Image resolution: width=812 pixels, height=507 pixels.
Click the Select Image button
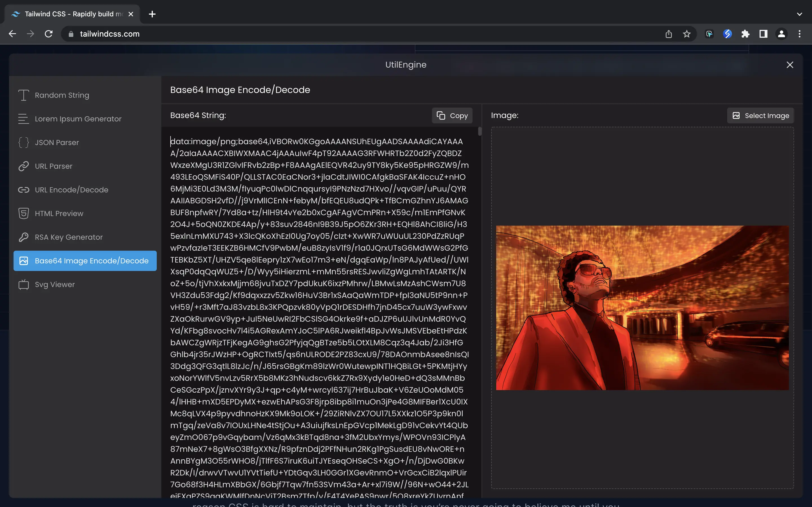(760, 116)
